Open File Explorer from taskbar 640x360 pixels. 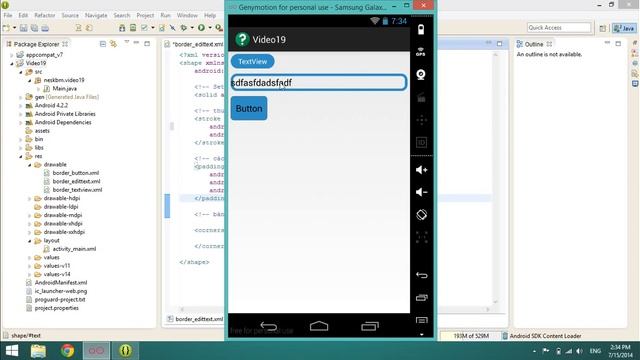click(38, 351)
